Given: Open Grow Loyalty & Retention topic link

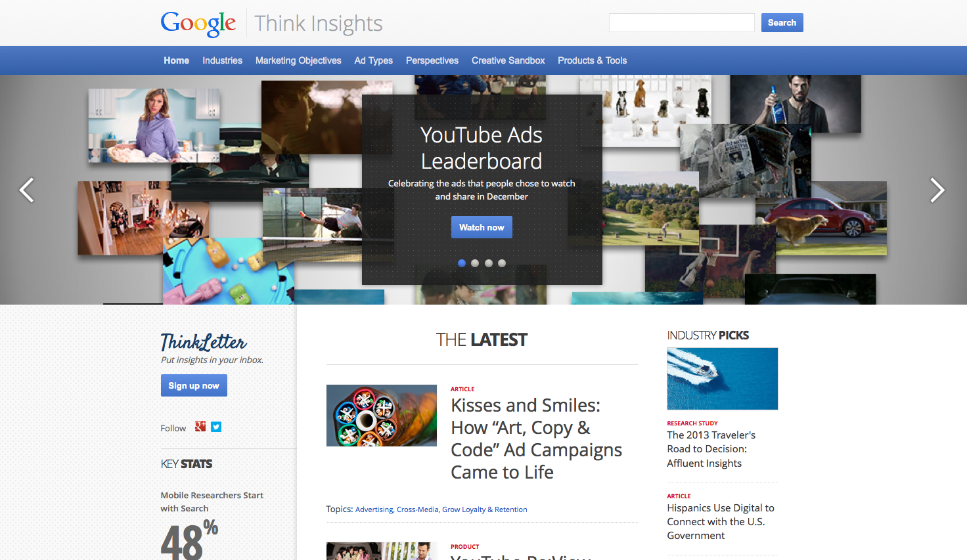Looking at the screenshot, I should coord(485,509).
